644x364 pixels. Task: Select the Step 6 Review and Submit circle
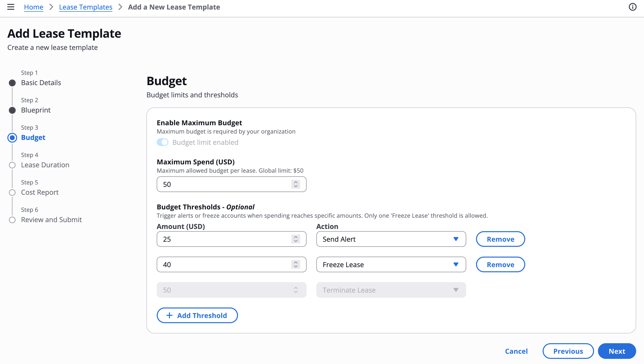coord(12,220)
